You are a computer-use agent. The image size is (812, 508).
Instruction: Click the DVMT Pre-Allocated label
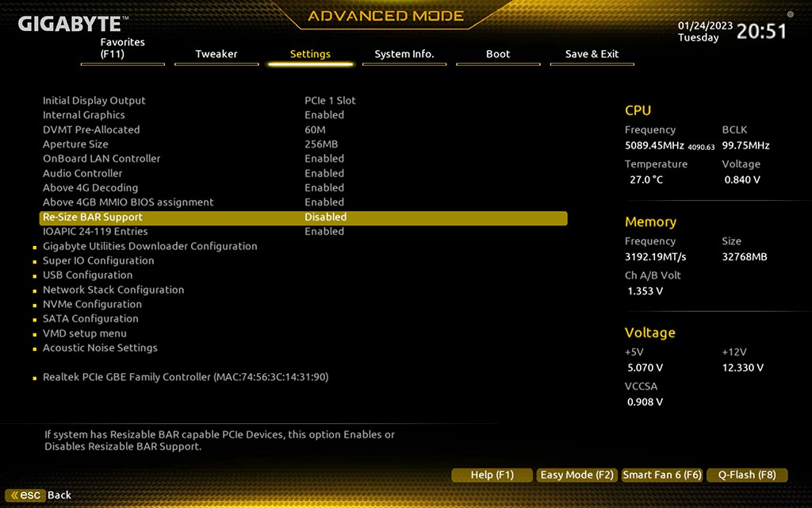click(x=91, y=129)
